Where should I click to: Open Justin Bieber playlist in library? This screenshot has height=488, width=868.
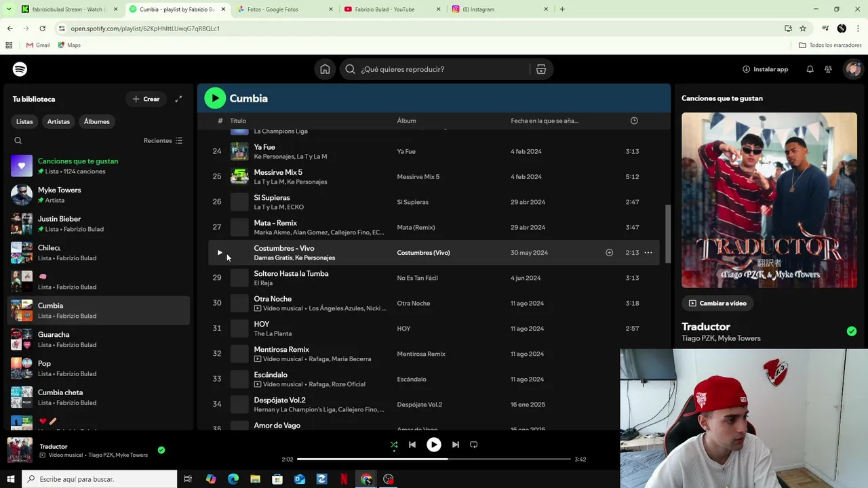click(x=98, y=224)
